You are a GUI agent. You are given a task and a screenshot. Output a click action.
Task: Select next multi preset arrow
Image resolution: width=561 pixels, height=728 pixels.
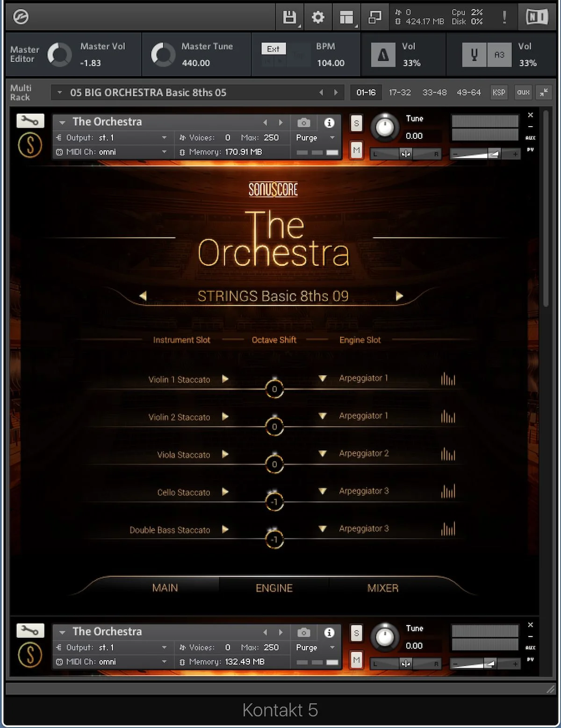click(336, 93)
